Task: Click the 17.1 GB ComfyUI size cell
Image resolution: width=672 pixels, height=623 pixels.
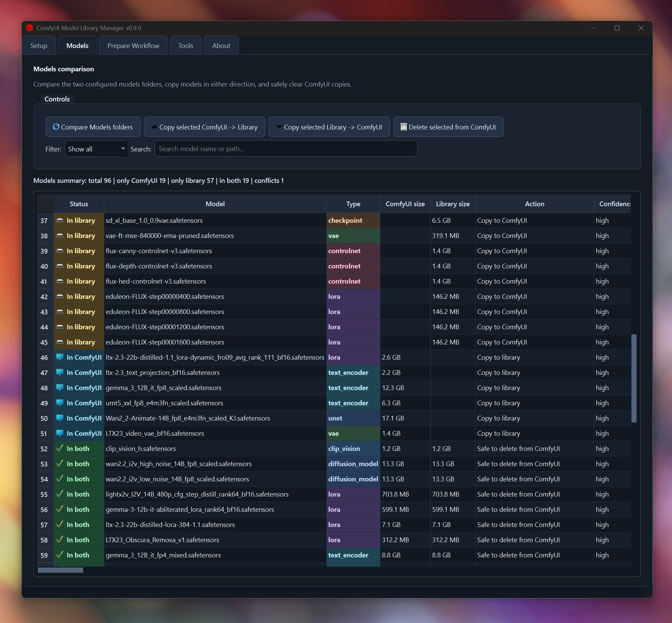Action: [405, 418]
